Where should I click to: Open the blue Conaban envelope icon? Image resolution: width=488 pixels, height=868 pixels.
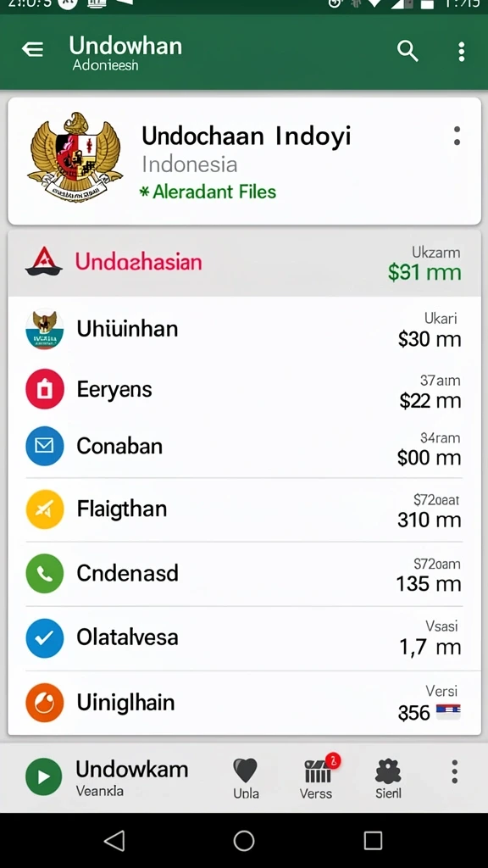point(44,446)
